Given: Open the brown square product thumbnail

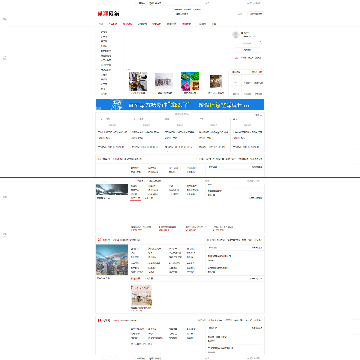Looking at the screenshot, I should point(216,81).
